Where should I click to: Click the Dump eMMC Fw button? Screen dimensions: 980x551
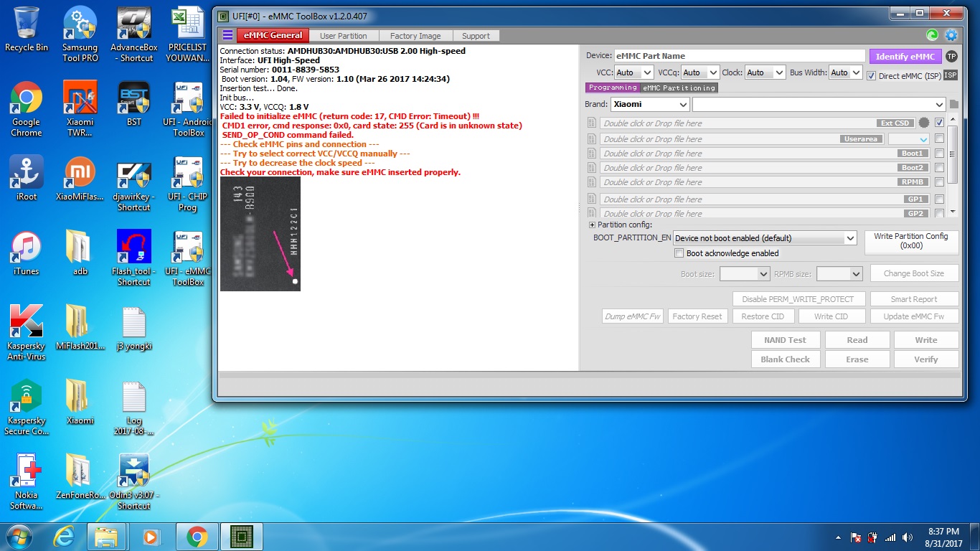click(633, 316)
